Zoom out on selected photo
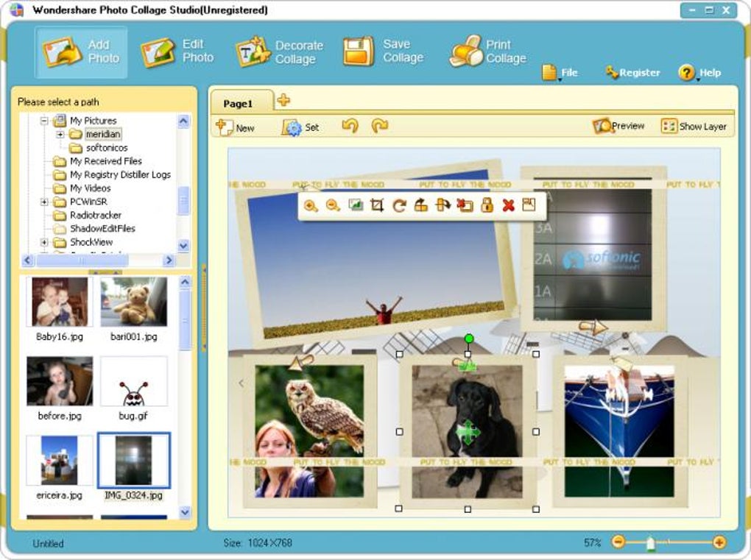751x560 pixels. point(332,206)
